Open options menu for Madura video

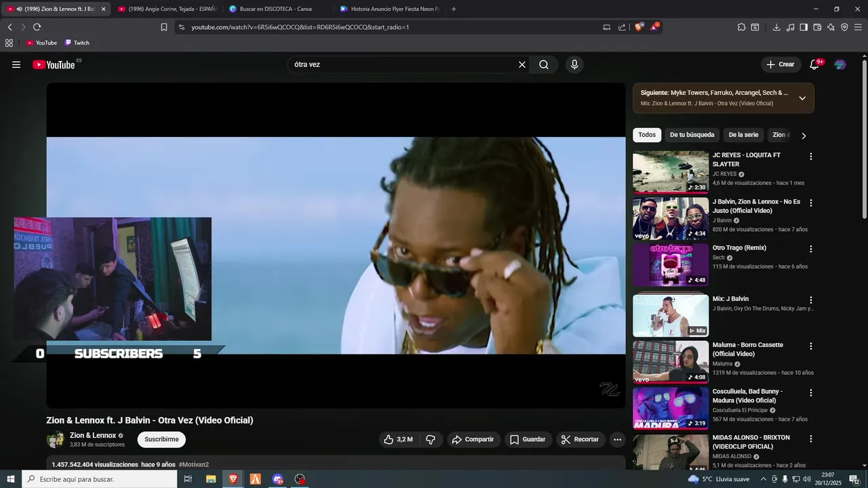pyautogui.click(x=810, y=392)
